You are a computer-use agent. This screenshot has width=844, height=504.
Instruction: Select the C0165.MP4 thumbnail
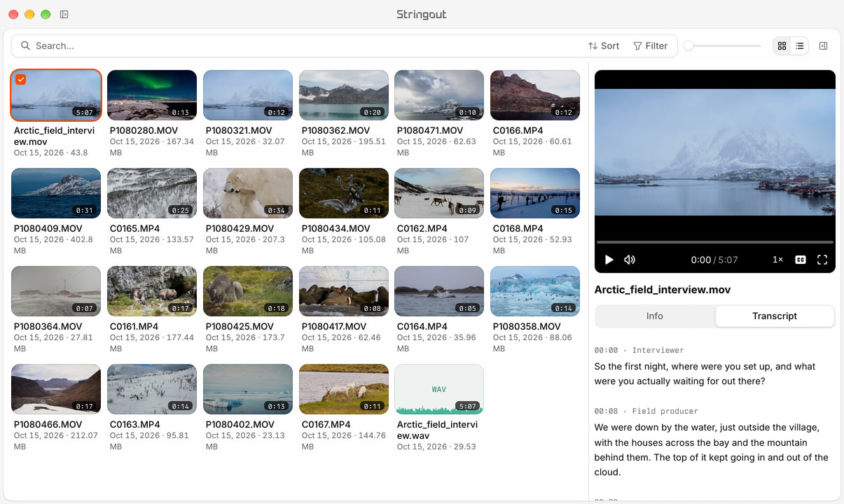point(152,193)
